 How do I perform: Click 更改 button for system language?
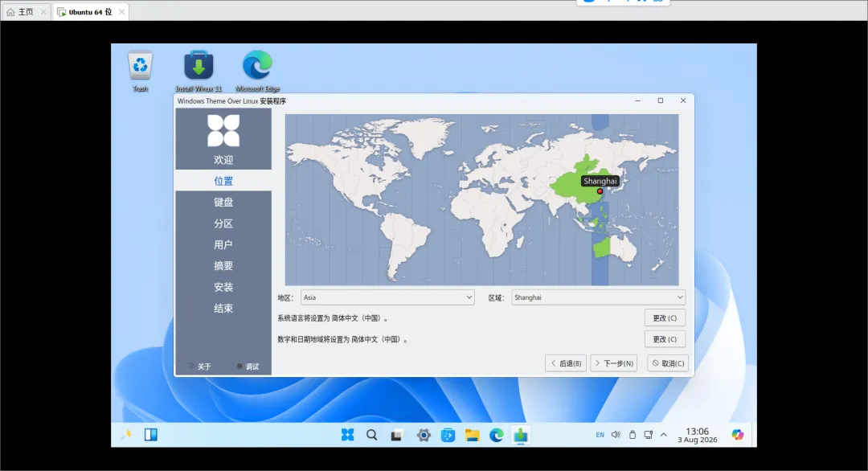(665, 318)
